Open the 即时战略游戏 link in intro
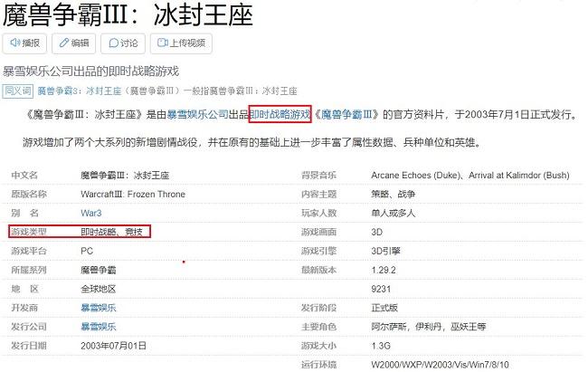 (280, 114)
